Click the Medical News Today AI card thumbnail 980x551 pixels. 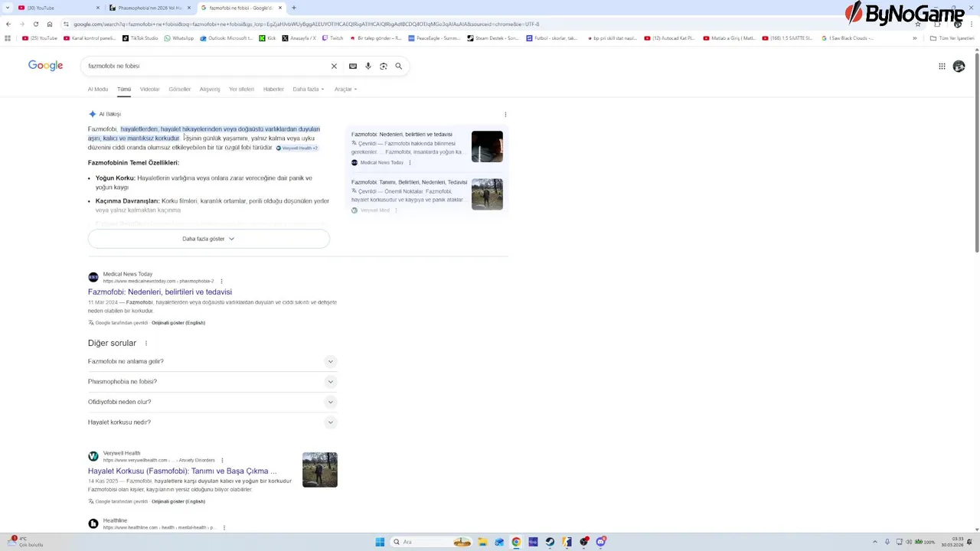(487, 147)
